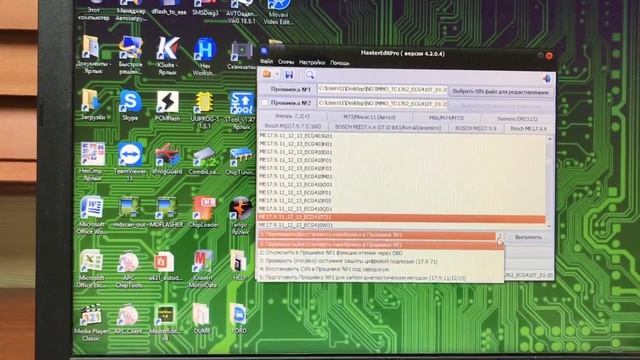Select the third firmware list row ending D01

point(402,152)
